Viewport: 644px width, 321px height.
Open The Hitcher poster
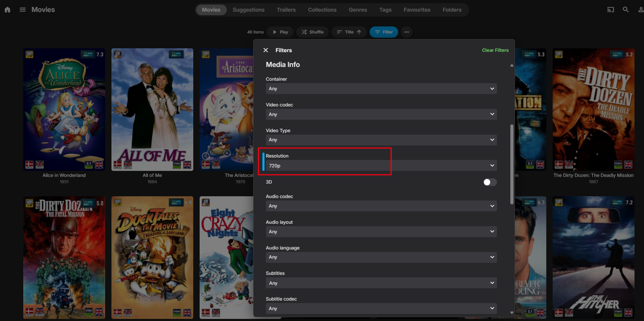pos(594,258)
